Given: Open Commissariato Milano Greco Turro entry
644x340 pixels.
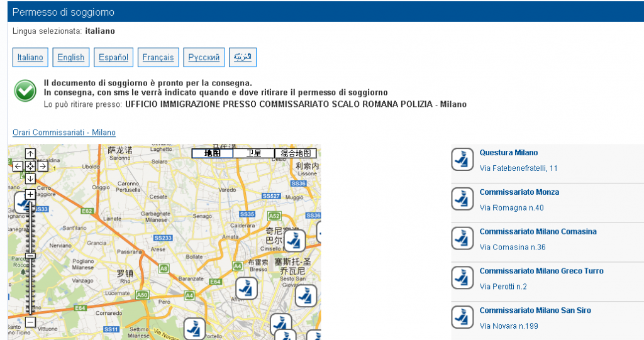Looking at the screenshot, I should pyautogui.click(x=541, y=271).
